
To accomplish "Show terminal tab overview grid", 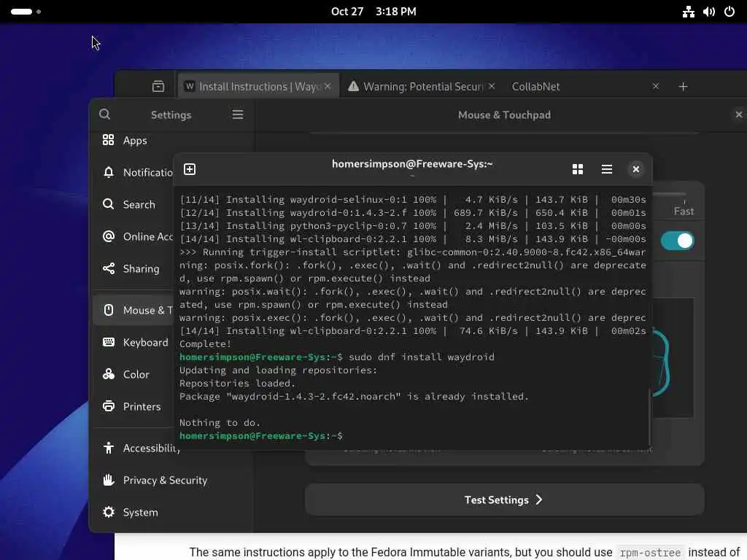I will point(578,169).
